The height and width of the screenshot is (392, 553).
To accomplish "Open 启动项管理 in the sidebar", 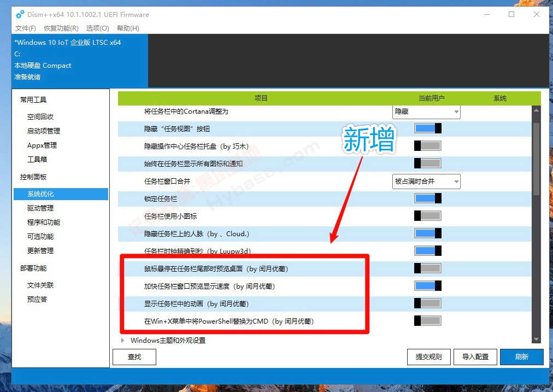I will pyautogui.click(x=44, y=131).
